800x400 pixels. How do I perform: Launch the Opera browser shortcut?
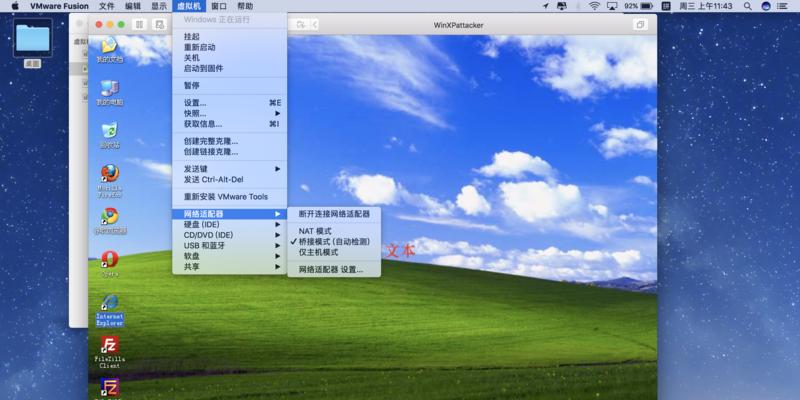click(x=110, y=260)
